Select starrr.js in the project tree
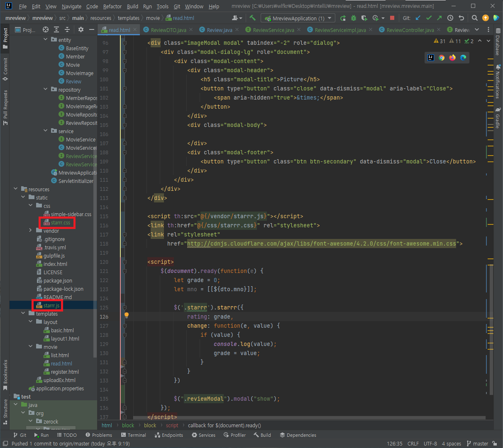 [x=51, y=306]
